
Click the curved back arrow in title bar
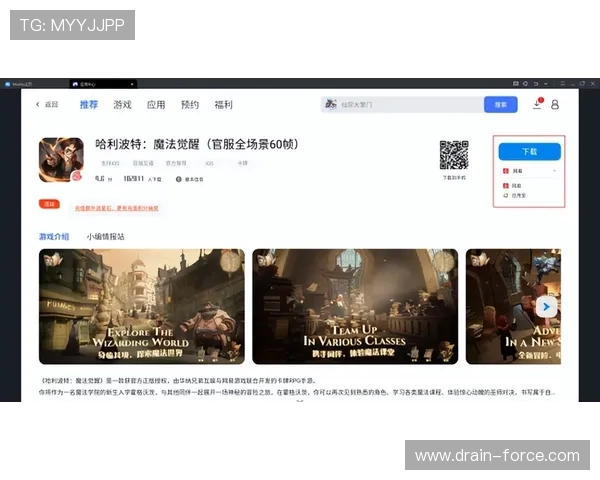pos(536,83)
